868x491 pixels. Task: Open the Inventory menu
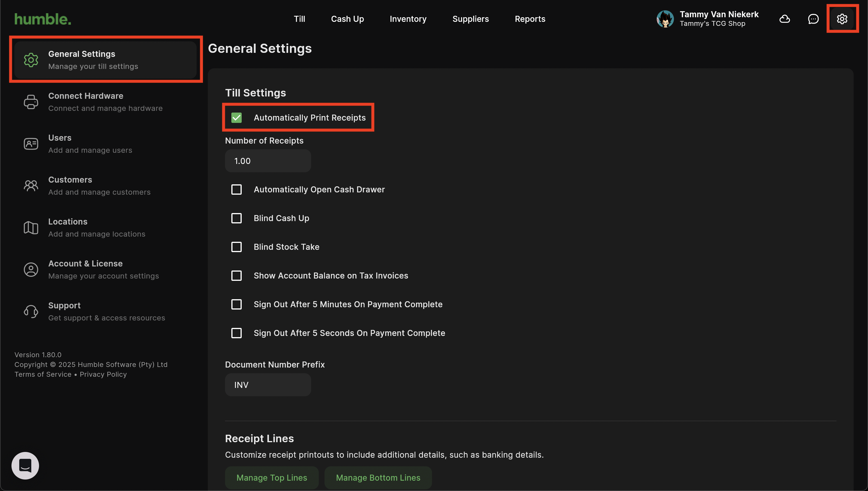408,19
